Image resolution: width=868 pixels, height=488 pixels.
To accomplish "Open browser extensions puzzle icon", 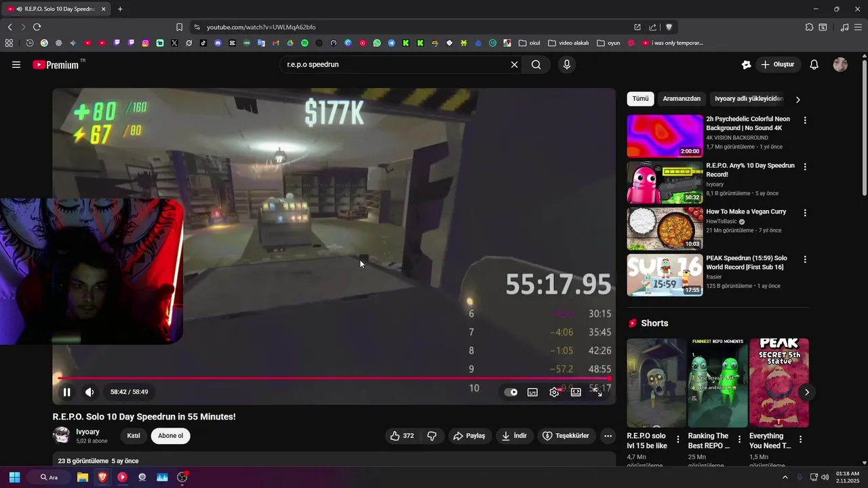I will (809, 27).
